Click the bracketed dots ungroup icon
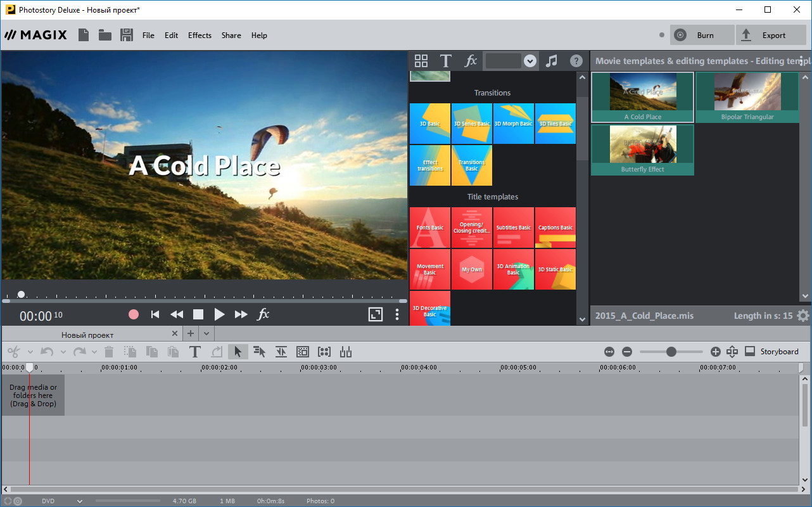The image size is (812, 507). pyautogui.click(x=324, y=352)
